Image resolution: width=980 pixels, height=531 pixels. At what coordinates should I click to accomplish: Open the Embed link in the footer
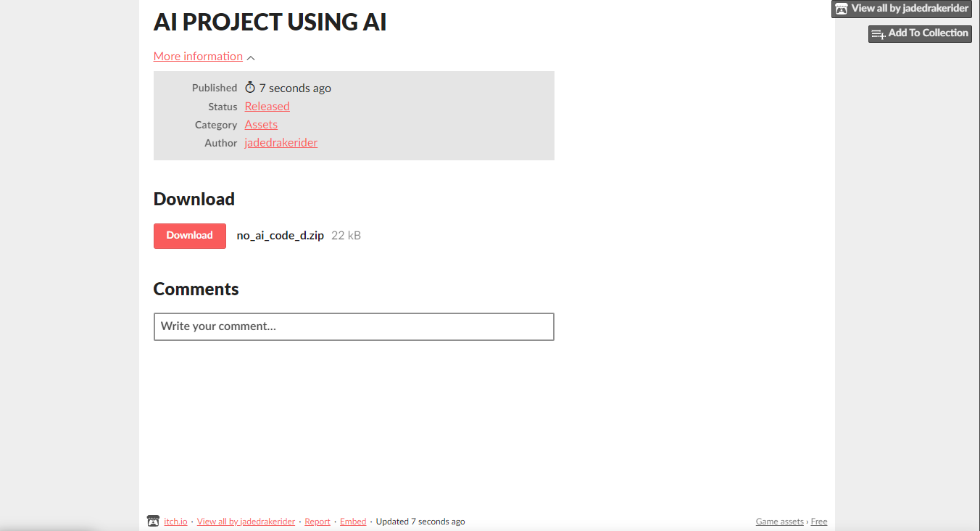353,522
